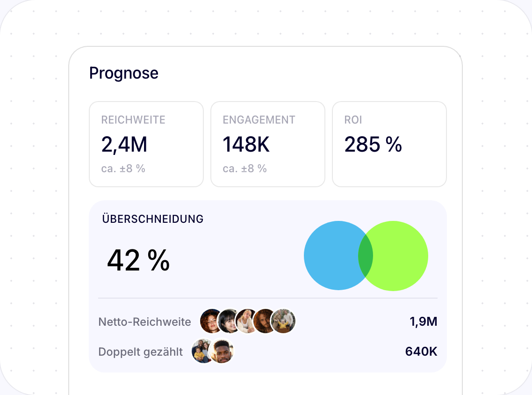The width and height of the screenshot is (532, 395).
Task: Open Doppelt gezählt avatar of bearded man
Action: coord(222,351)
